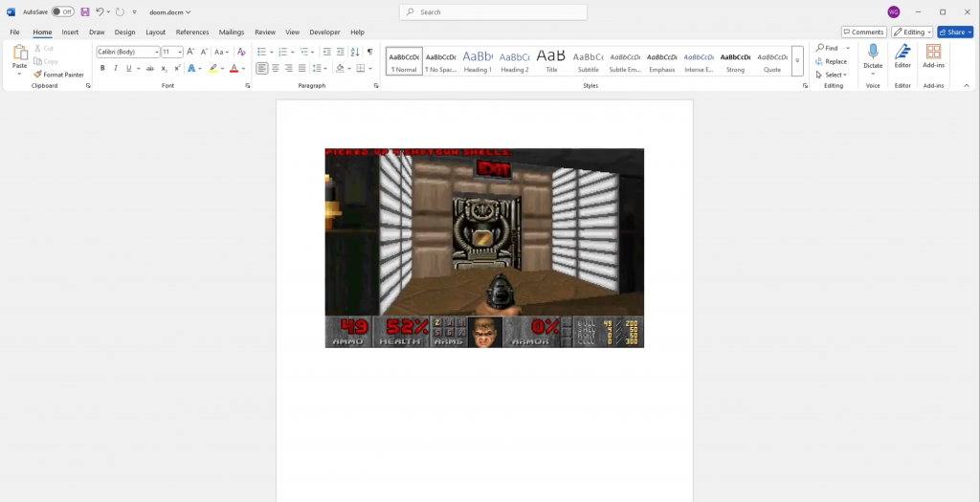The height and width of the screenshot is (502, 980).
Task: Select the Doom game image in document
Action: (x=484, y=248)
